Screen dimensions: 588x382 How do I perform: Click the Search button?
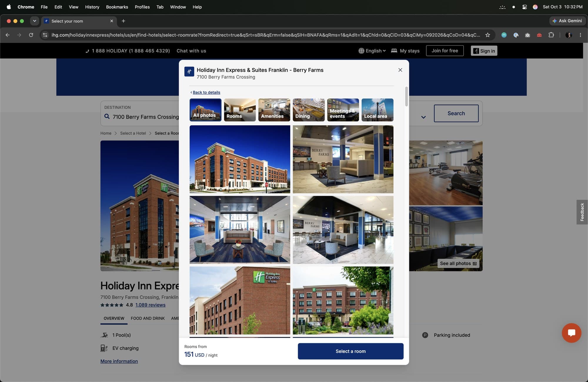456,113
